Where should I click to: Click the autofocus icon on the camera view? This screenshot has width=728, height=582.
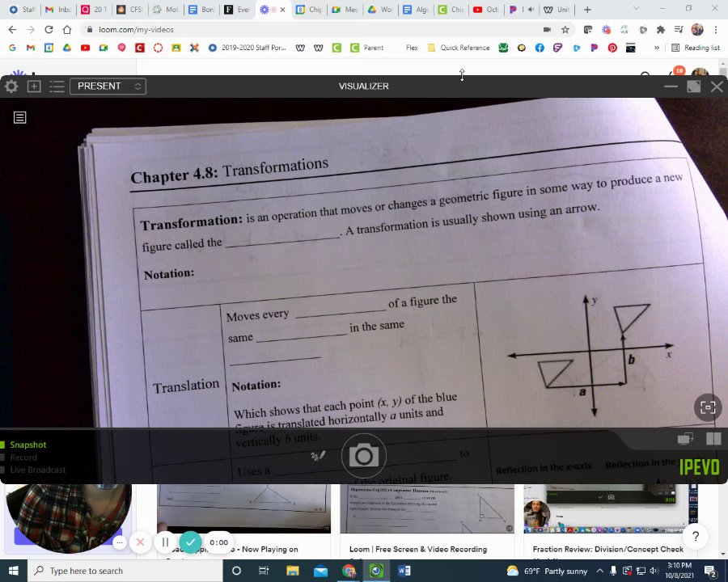click(x=708, y=407)
